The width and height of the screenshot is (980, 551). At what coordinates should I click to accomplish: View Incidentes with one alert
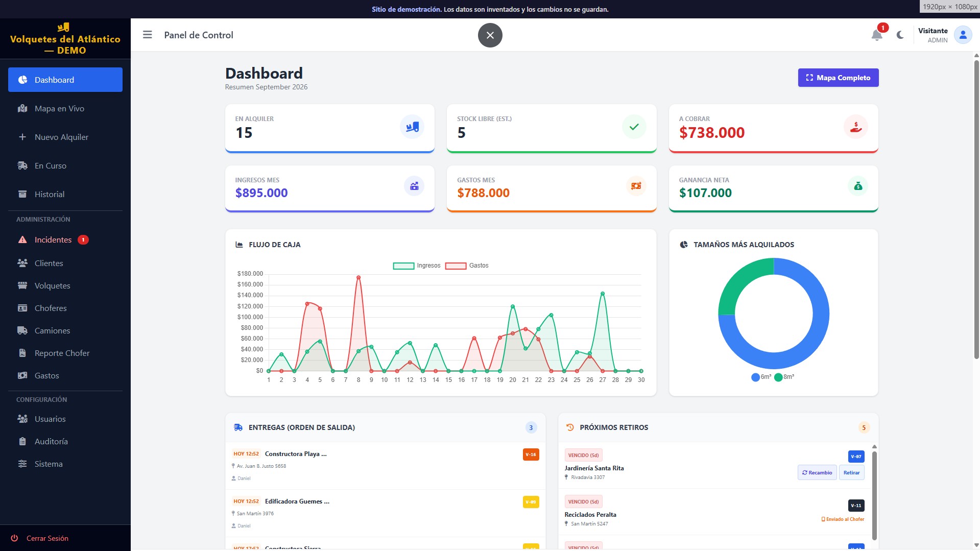click(65, 239)
